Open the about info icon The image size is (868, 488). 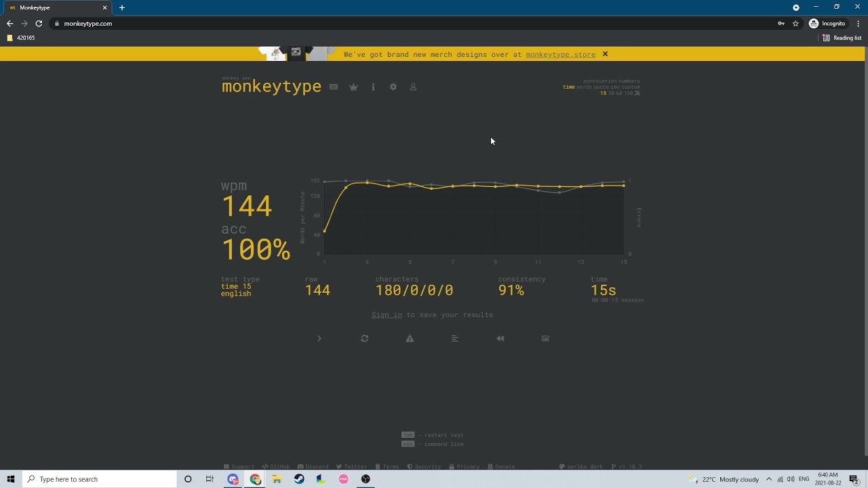coord(373,87)
